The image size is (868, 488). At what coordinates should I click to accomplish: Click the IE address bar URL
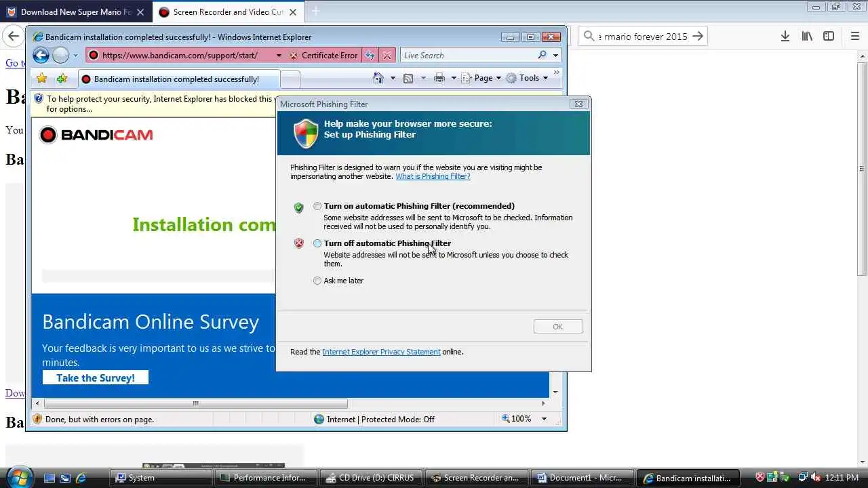click(x=180, y=56)
